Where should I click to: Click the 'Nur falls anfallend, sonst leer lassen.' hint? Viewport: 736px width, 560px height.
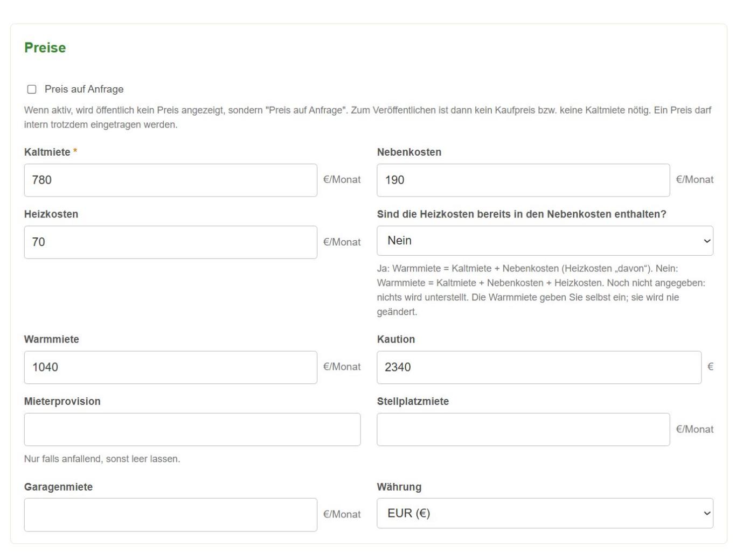102,459
